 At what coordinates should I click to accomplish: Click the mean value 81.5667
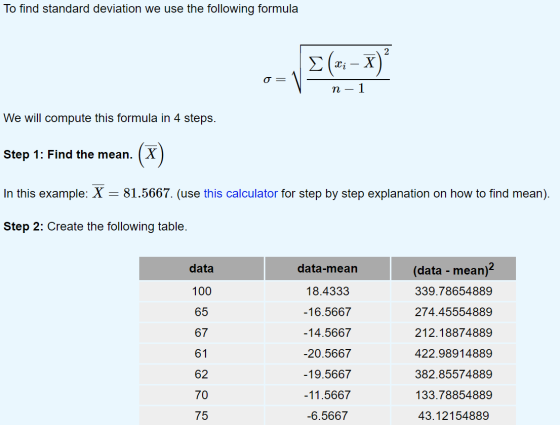pyautogui.click(x=146, y=193)
